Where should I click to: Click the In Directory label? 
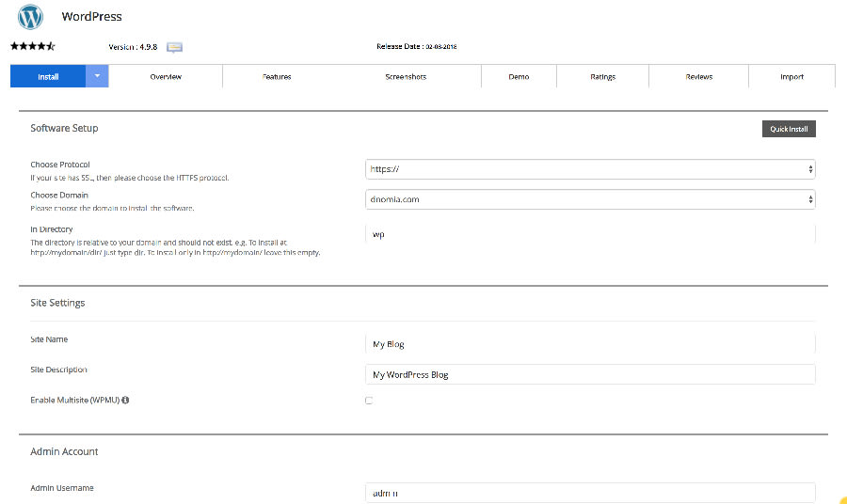coord(52,229)
